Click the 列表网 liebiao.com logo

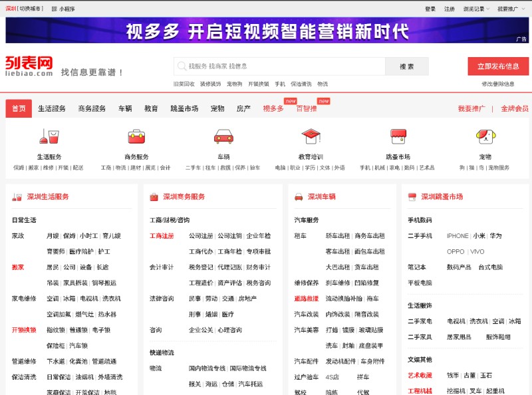pos(29,66)
